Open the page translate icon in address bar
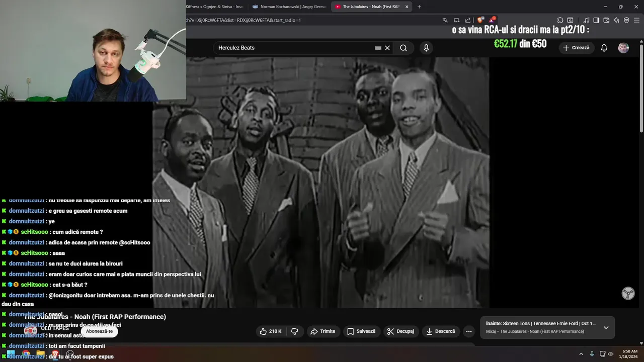The image size is (644, 362). tap(445, 20)
